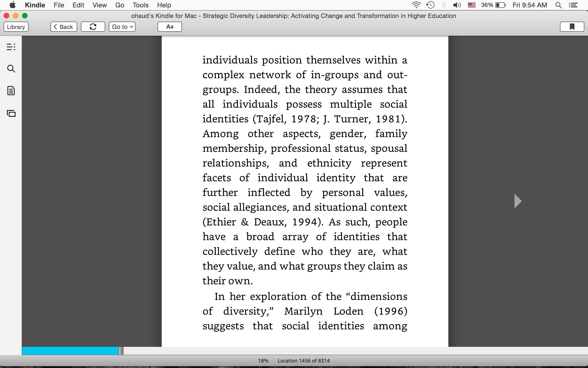Click the unfilled part of location bar
588x368 pixels.
coord(356,351)
